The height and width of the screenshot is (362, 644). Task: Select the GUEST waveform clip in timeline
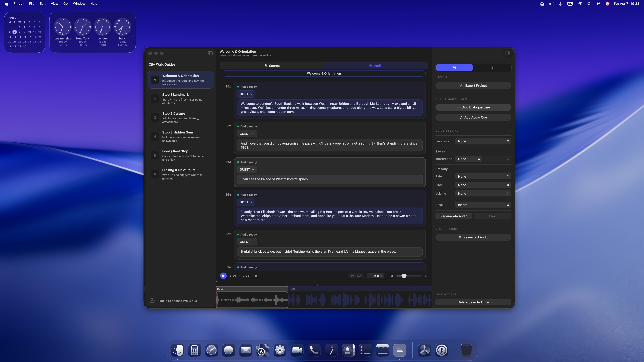click(x=252, y=300)
